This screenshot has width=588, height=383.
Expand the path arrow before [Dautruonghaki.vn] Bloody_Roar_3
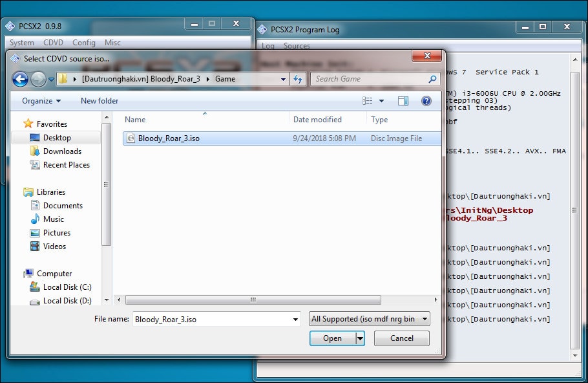74,79
